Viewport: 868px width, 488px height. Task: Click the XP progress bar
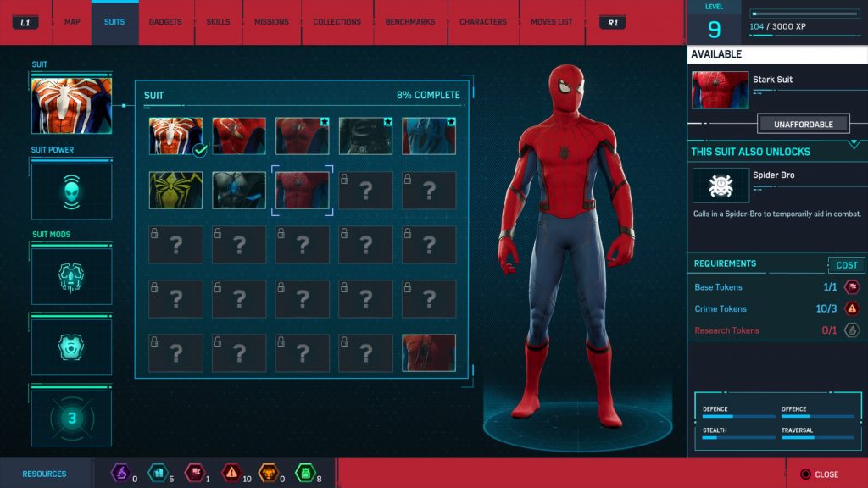(804, 14)
